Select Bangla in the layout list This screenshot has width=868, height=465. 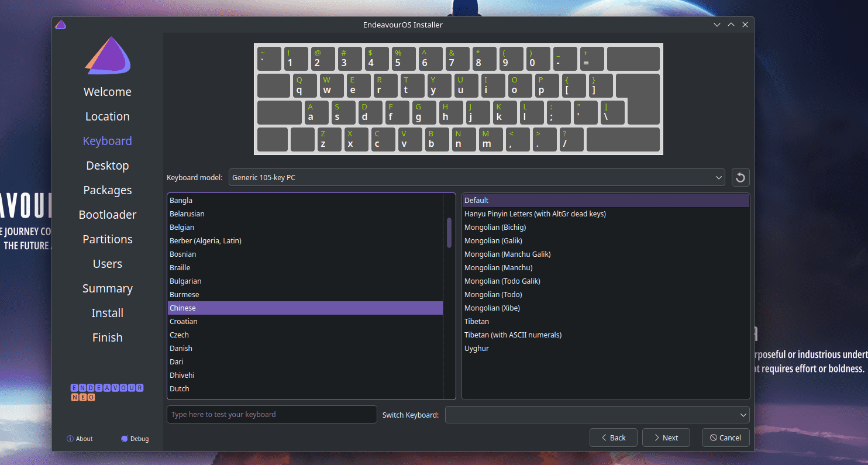click(305, 201)
